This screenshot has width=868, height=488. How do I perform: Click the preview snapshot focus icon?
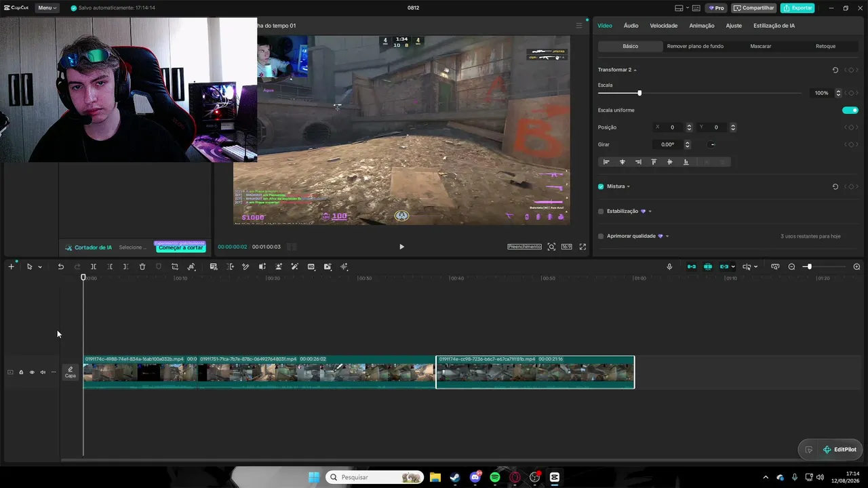point(551,247)
